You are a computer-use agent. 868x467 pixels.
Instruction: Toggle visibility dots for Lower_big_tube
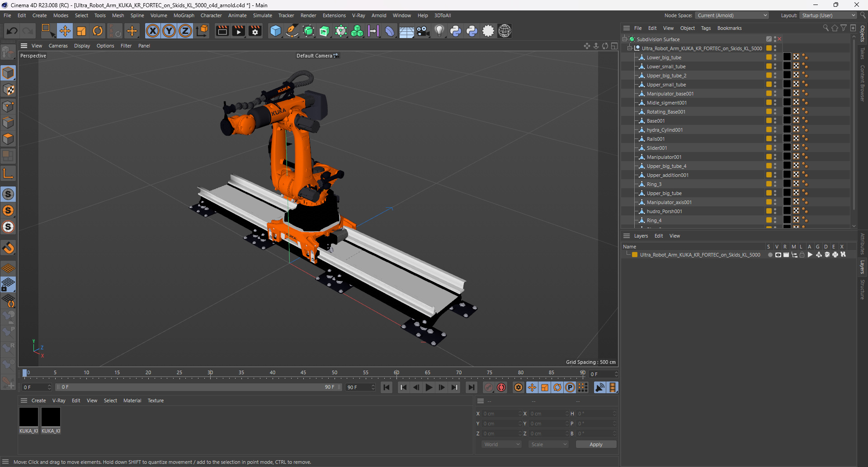[x=775, y=57]
